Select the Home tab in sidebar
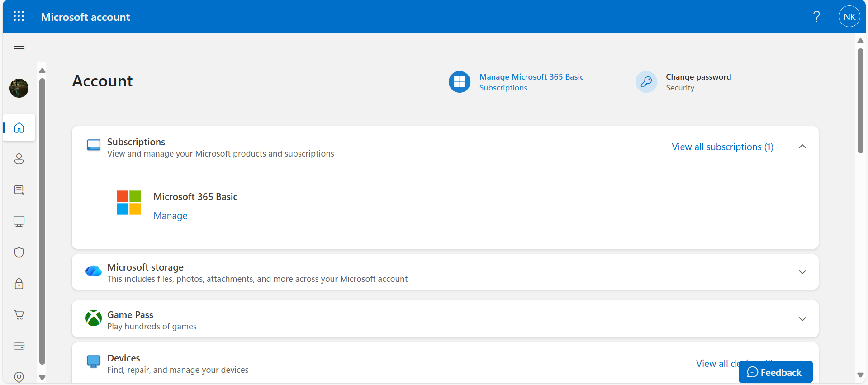Image resolution: width=868 pixels, height=385 pixels. click(19, 128)
